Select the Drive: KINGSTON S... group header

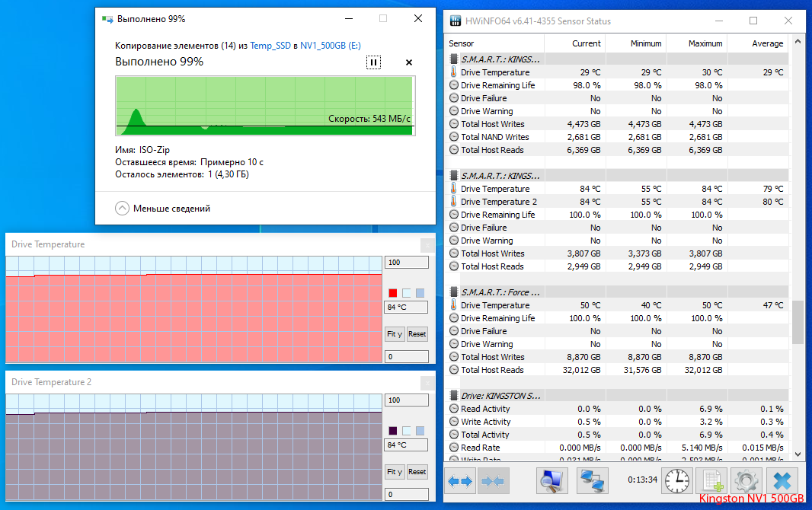click(x=617, y=396)
